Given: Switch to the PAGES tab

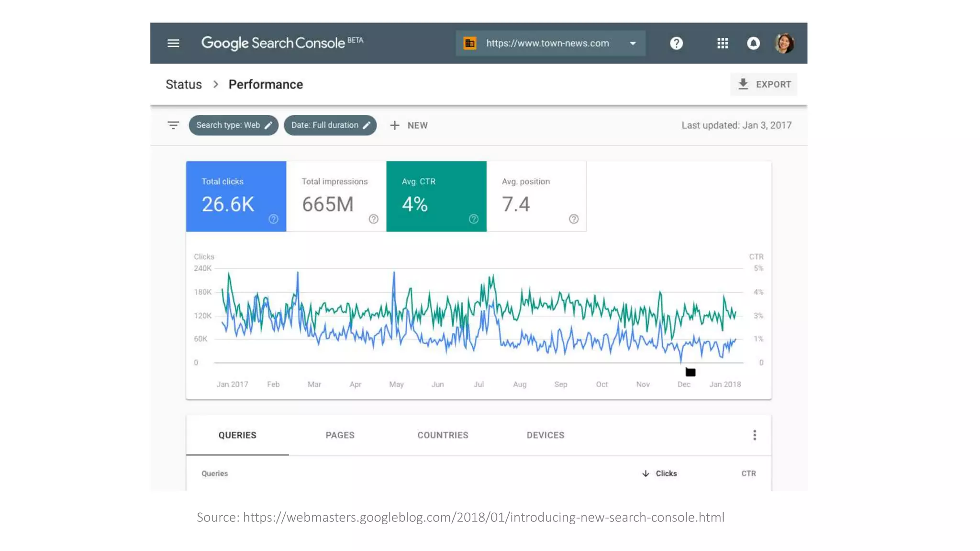Looking at the screenshot, I should click(x=340, y=435).
